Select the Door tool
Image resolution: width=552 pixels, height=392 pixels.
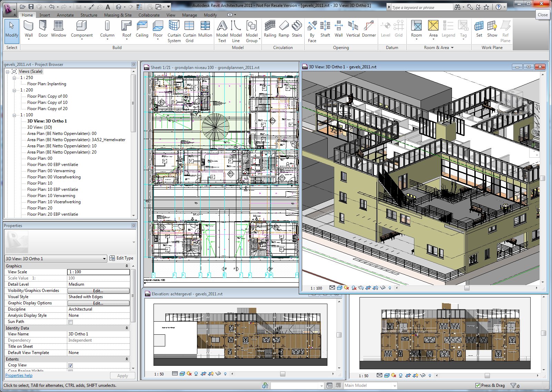click(x=43, y=29)
